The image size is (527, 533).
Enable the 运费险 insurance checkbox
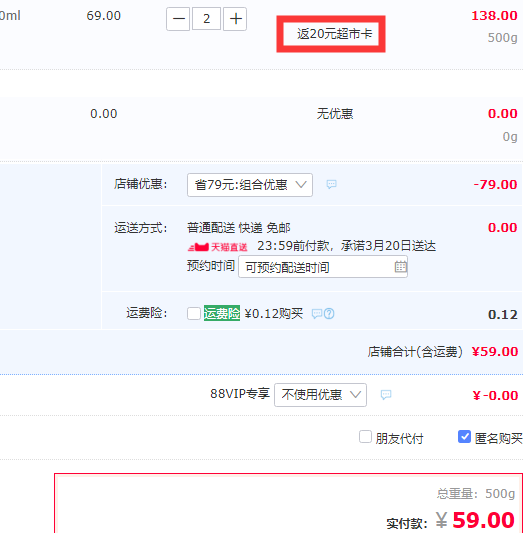click(x=194, y=313)
